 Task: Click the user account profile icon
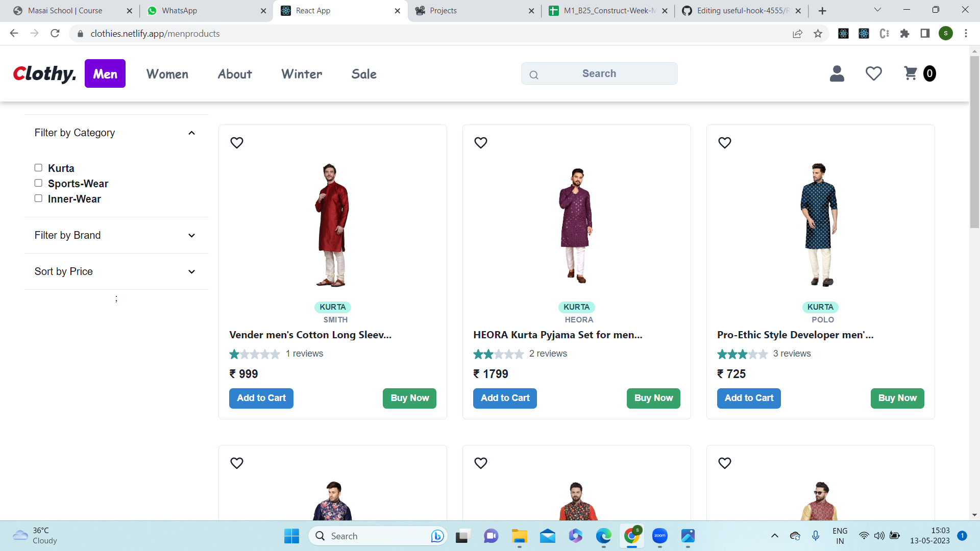pos(836,73)
